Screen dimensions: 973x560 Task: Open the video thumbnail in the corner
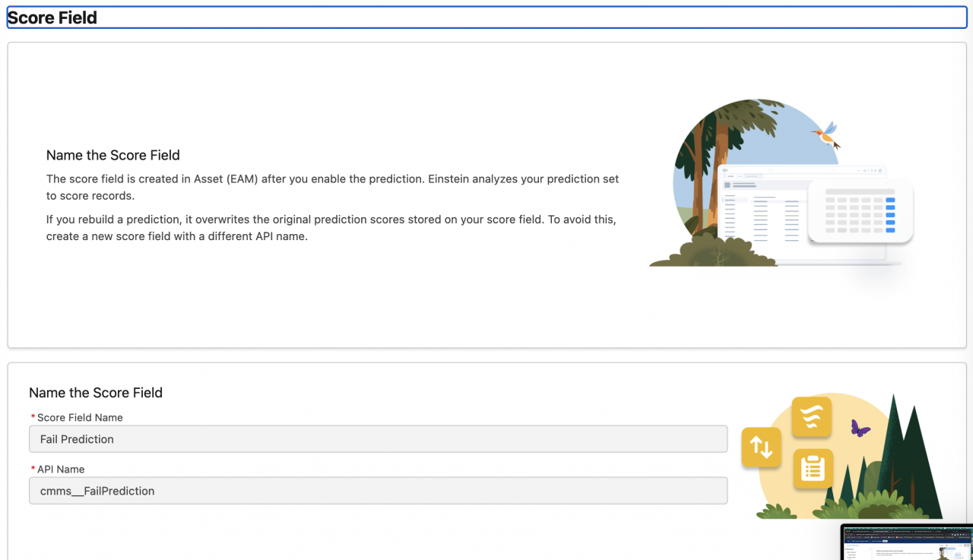(x=907, y=543)
